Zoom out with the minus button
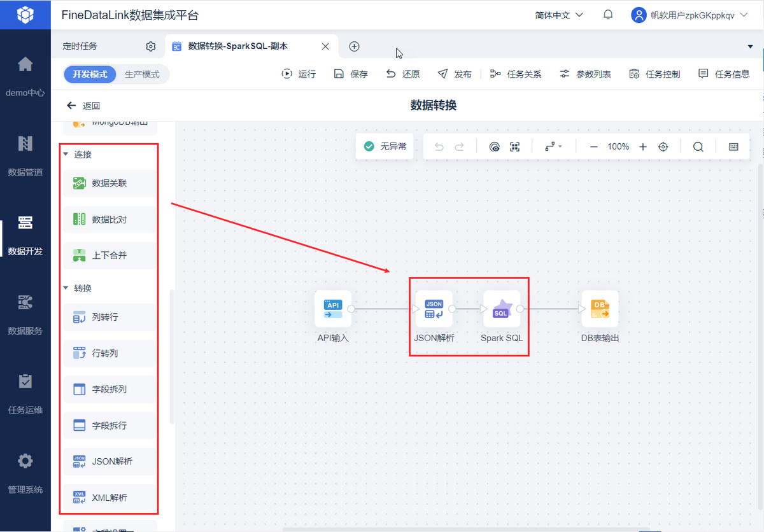Image resolution: width=764 pixels, height=532 pixels. 593,147
